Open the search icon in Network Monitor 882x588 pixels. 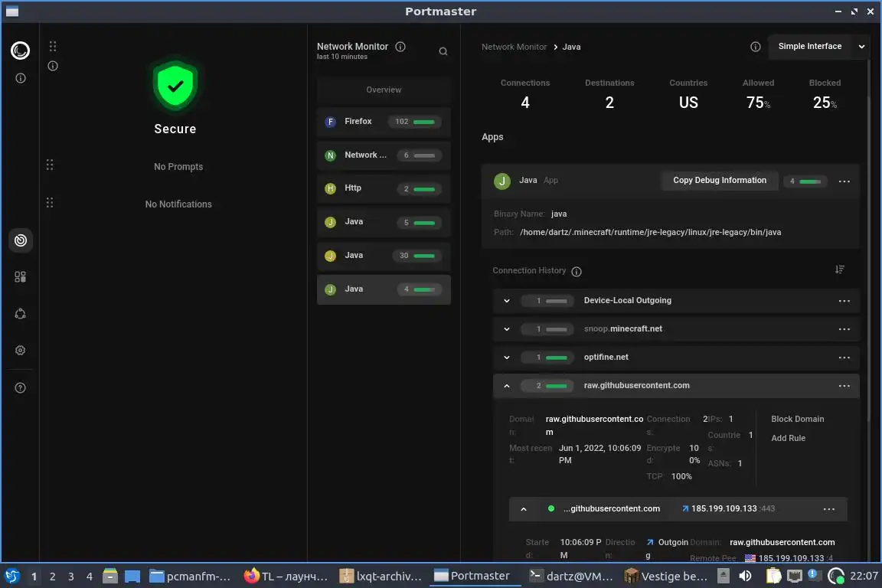pyautogui.click(x=443, y=51)
